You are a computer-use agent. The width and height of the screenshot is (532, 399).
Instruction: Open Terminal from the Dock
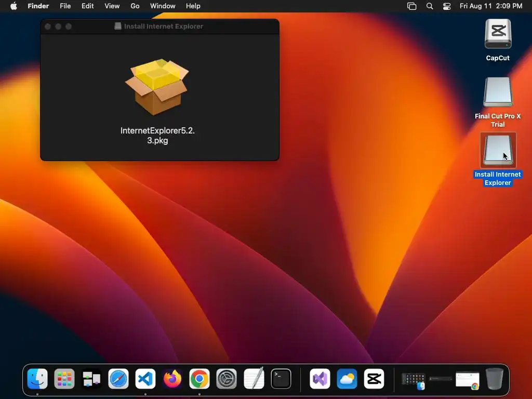pyautogui.click(x=281, y=379)
